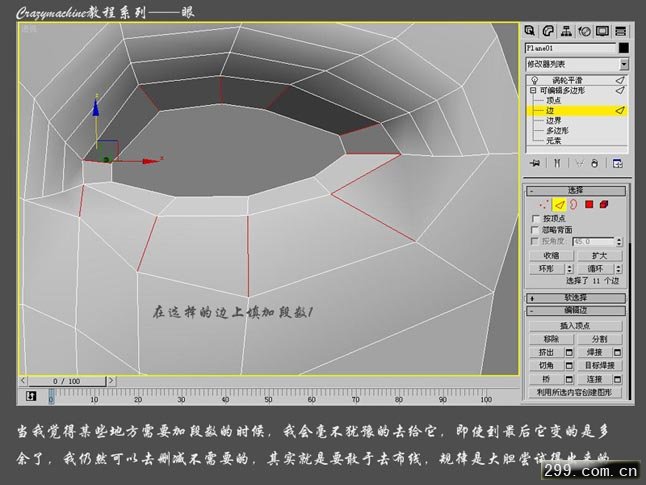Image resolution: width=646 pixels, height=485 pixels.
Task: Open settings box beside 连接 button
Action: pyautogui.click(x=617, y=379)
